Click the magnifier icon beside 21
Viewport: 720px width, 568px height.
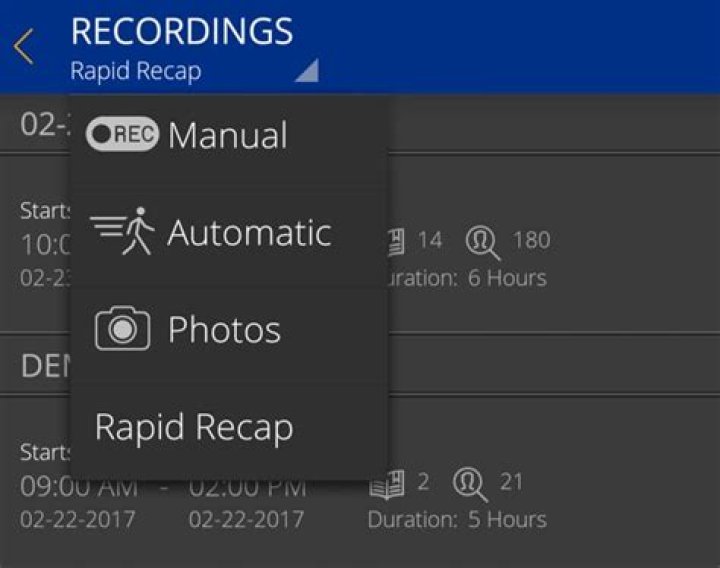[x=469, y=485]
